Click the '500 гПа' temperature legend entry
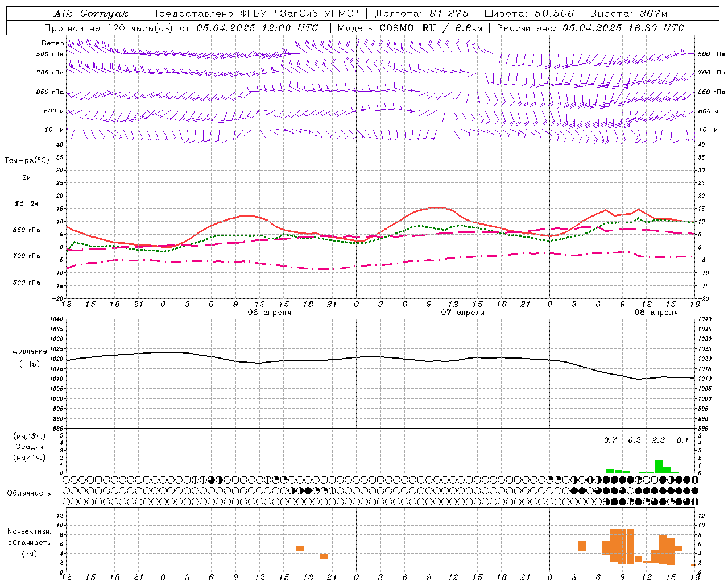Image resolution: width=728 pixels, height=582 pixels. [26, 282]
